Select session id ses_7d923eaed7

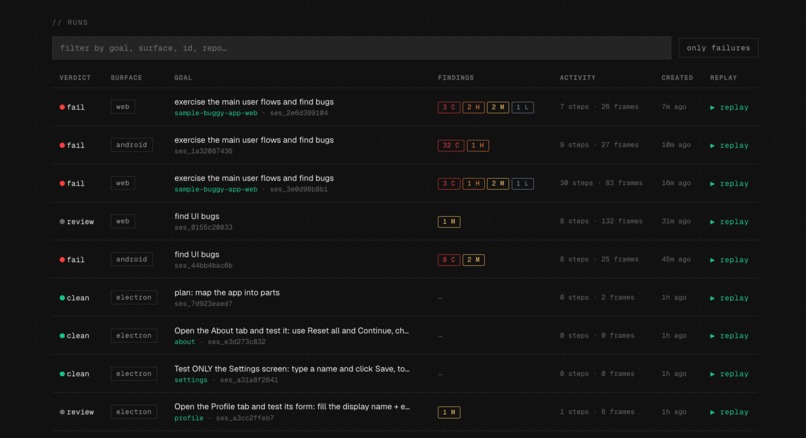point(203,304)
